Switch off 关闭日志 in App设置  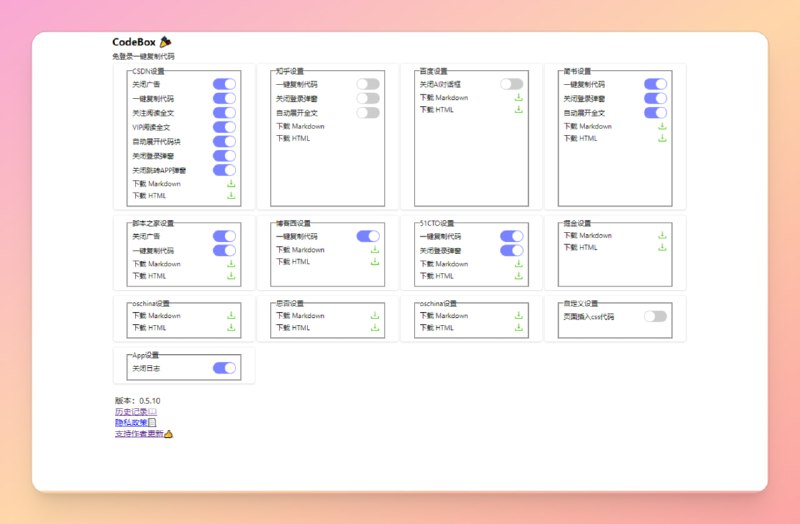[224, 368]
